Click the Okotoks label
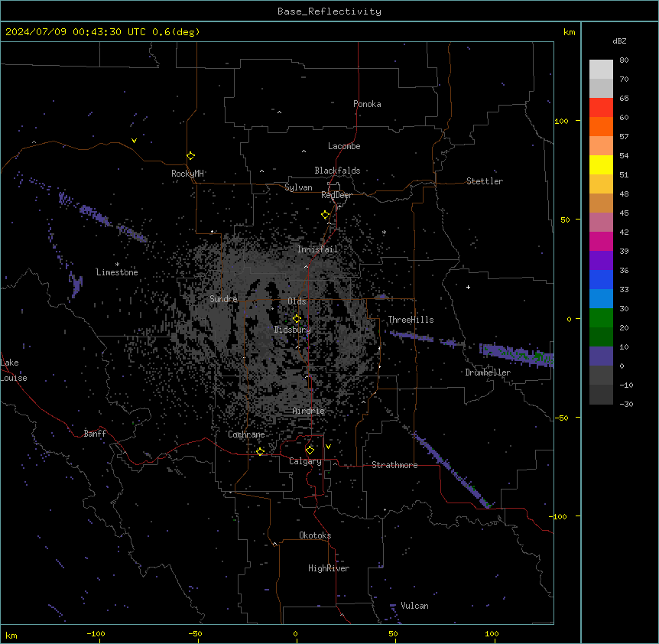 point(315,535)
